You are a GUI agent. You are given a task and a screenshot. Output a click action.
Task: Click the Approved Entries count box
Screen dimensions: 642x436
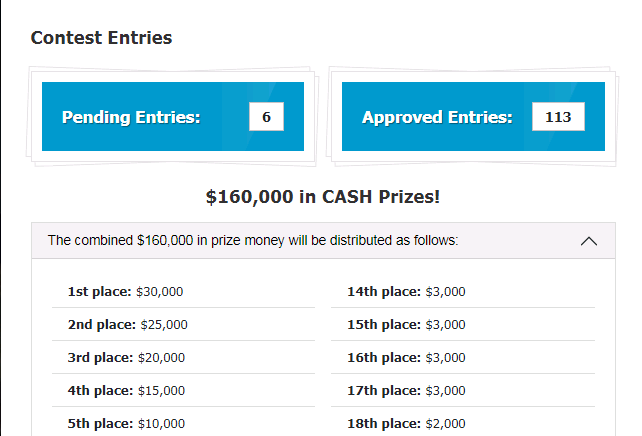(x=558, y=117)
